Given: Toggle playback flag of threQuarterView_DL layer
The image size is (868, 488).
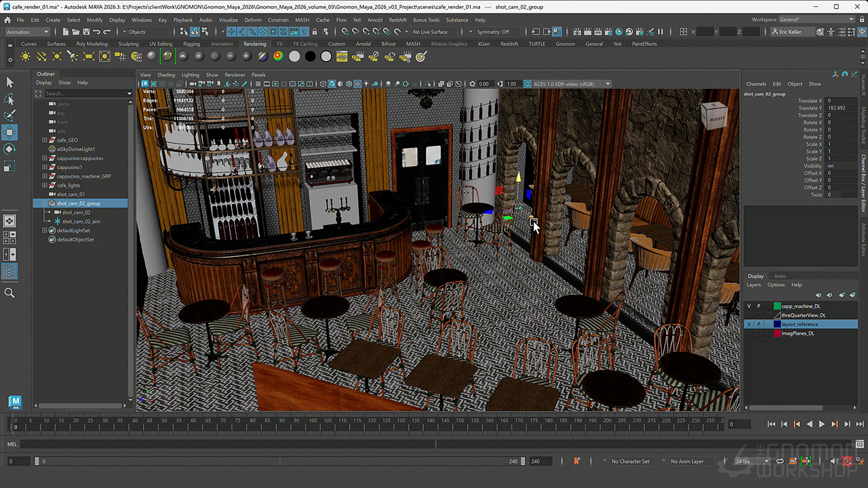Looking at the screenshot, I should 759,315.
